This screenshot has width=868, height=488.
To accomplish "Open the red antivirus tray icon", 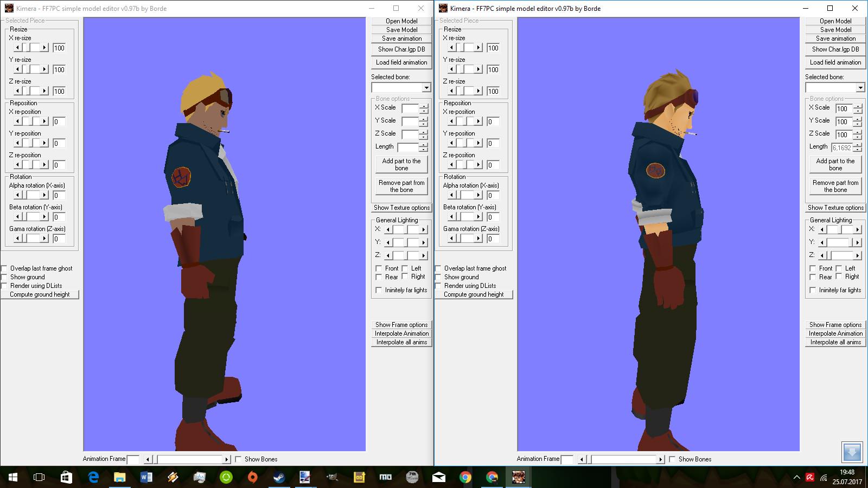I will 810,478.
